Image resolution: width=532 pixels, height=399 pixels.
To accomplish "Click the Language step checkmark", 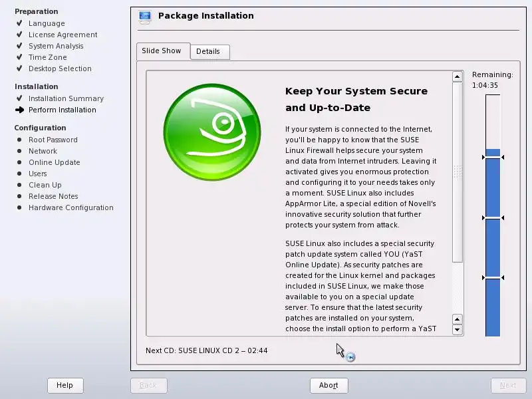I will 20,23.
